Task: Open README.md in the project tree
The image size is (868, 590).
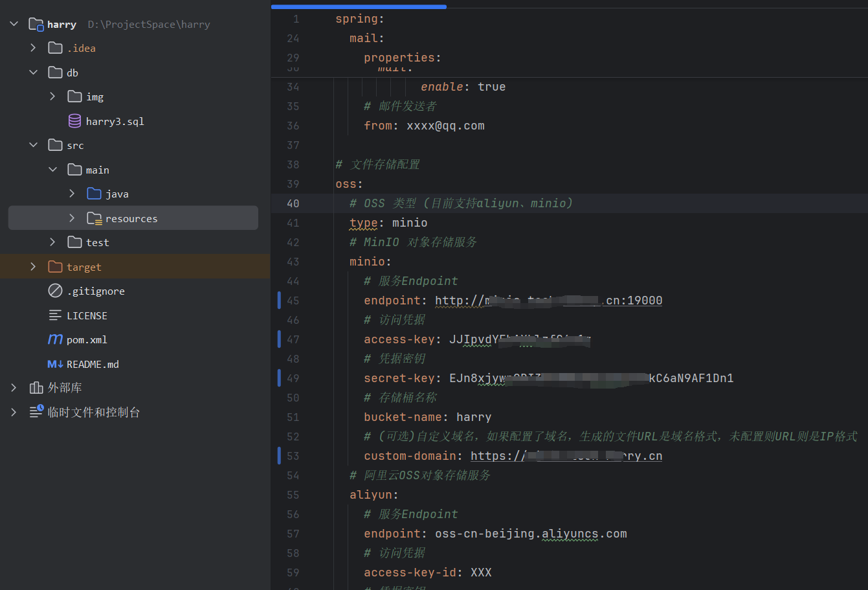Action: point(93,364)
